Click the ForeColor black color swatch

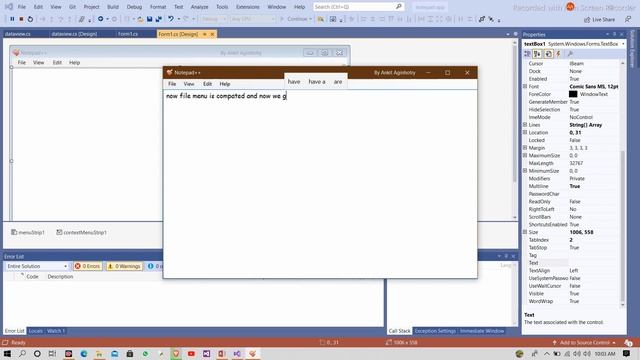click(573, 94)
